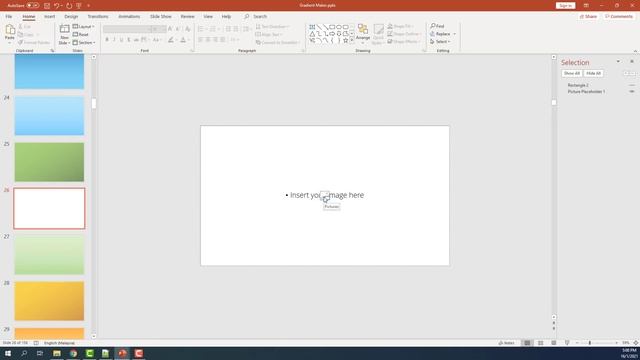Open the Clipboard dialog launcher
Image resolution: width=640 pixels, height=360 pixels.
pos(52,51)
